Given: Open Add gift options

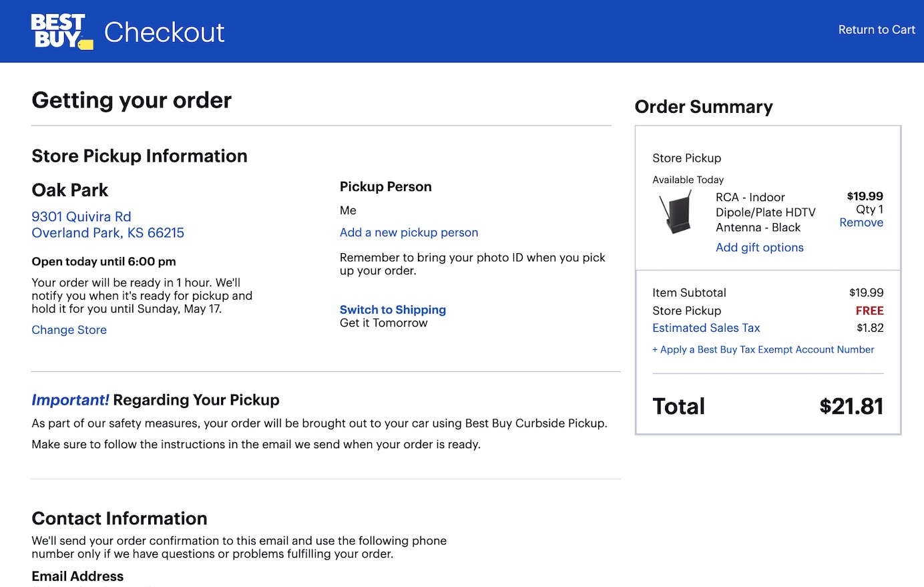Looking at the screenshot, I should (759, 247).
